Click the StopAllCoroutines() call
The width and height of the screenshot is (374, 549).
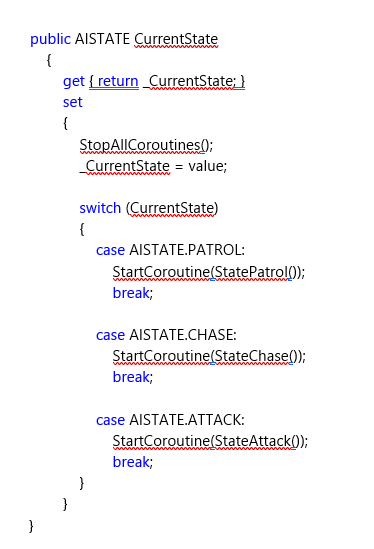146,145
